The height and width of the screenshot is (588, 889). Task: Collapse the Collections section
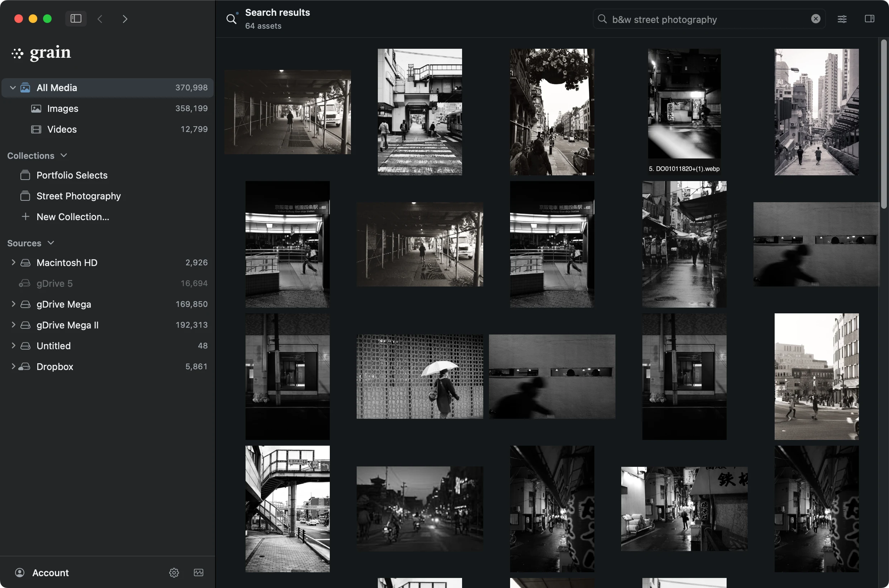pyautogui.click(x=64, y=155)
